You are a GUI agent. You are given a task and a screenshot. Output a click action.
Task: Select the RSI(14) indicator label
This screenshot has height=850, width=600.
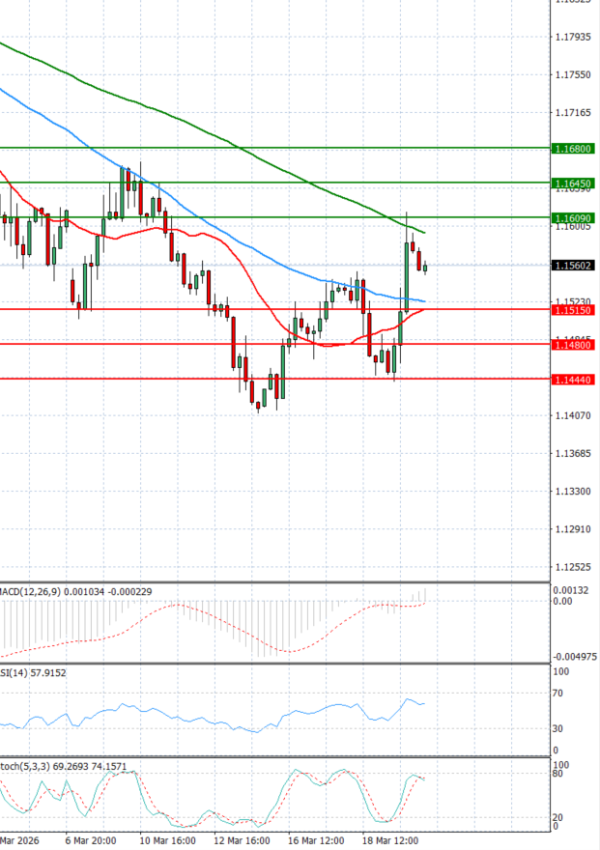(x=34, y=675)
